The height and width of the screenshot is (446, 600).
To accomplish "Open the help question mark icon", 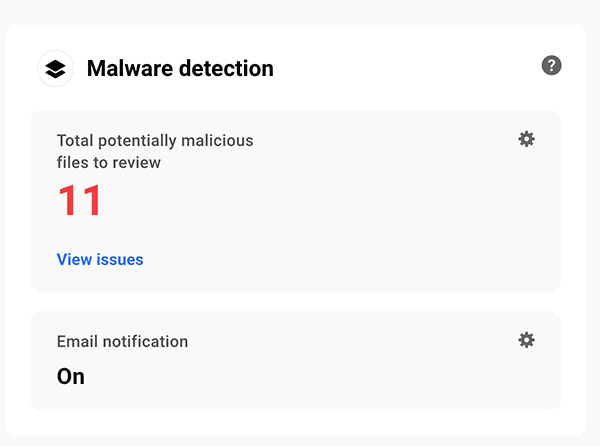I will (551, 65).
